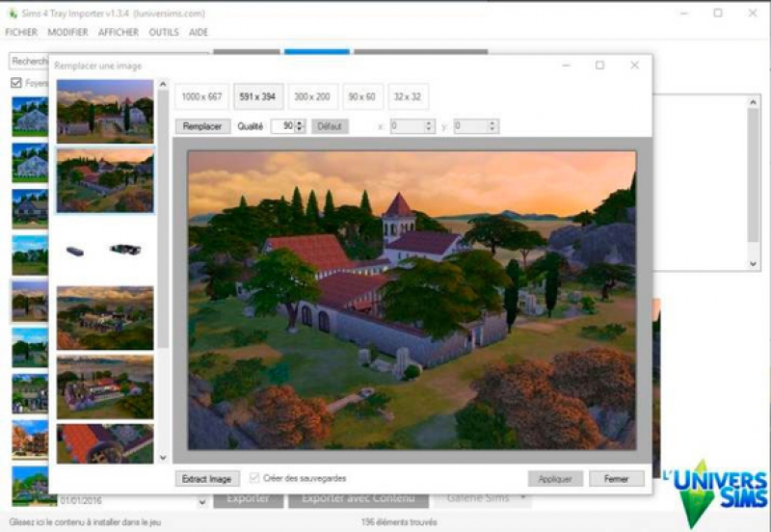Minimize the Remplacer une image dialog
The image size is (771, 532).
[x=567, y=65]
